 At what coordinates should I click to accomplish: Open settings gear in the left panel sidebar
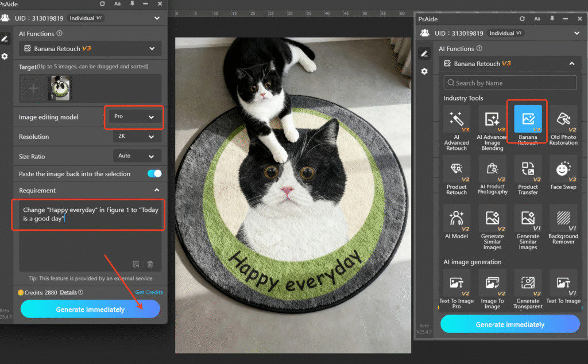pos(5,56)
